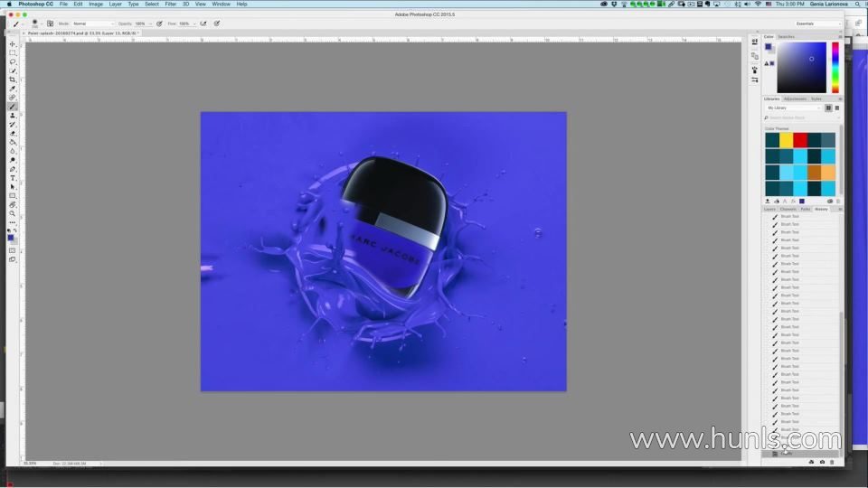Click the foreground color swatch in toolbar

[11, 238]
